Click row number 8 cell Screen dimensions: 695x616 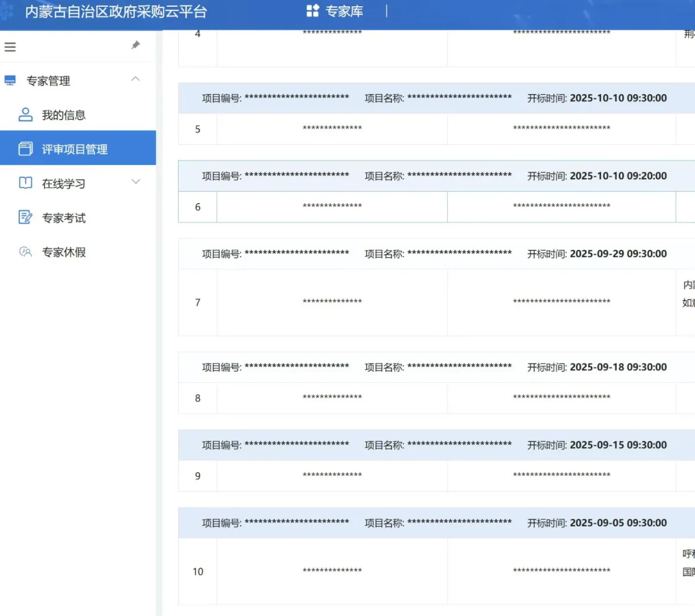tap(197, 398)
